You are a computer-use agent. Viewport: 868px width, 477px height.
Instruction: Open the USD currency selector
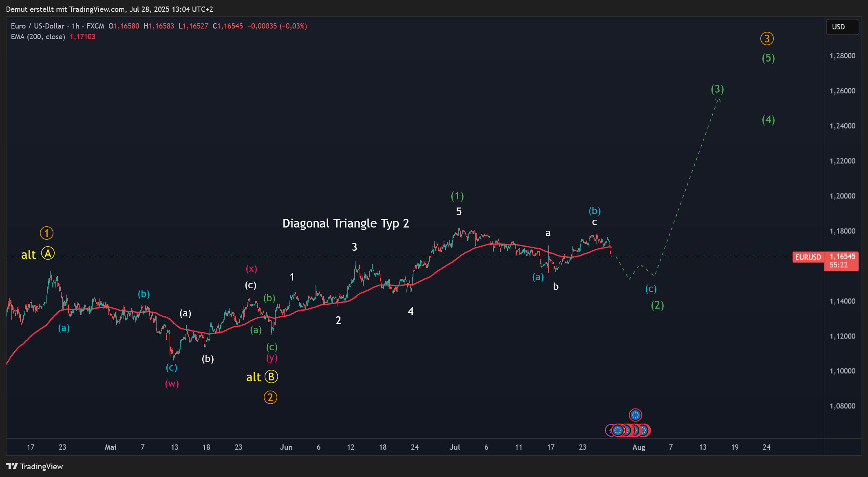click(842, 27)
